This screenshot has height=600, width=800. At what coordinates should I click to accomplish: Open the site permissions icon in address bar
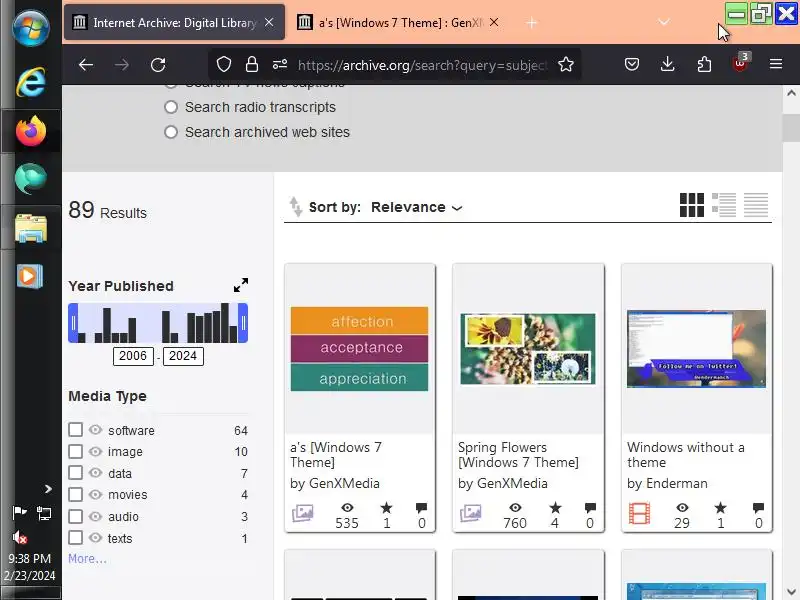click(x=280, y=64)
